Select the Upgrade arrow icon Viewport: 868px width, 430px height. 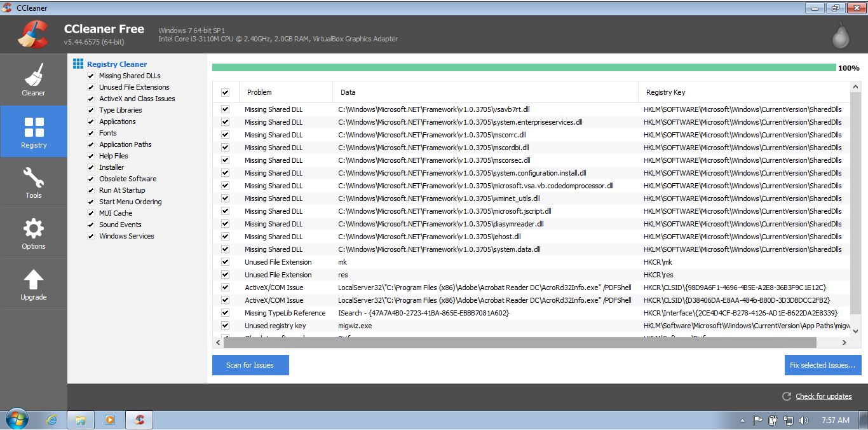[x=33, y=278]
